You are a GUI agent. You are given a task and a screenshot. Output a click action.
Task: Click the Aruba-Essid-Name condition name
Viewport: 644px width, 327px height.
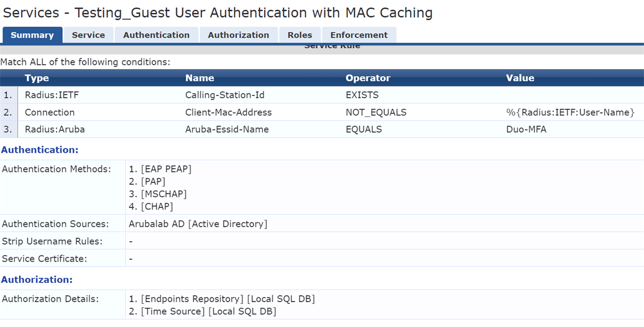pyautogui.click(x=226, y=130)
